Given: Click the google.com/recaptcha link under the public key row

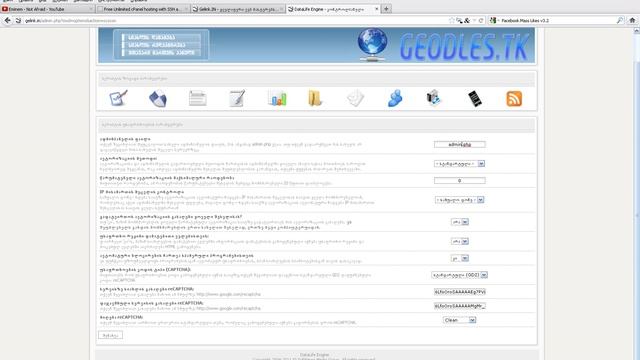Looking at the screenshot, I should [228, 294].
